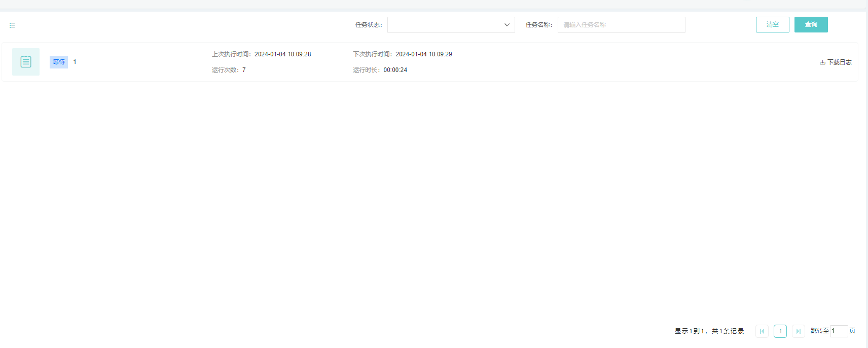Go to last page arrow icon
868x348 pixels.
799,331
